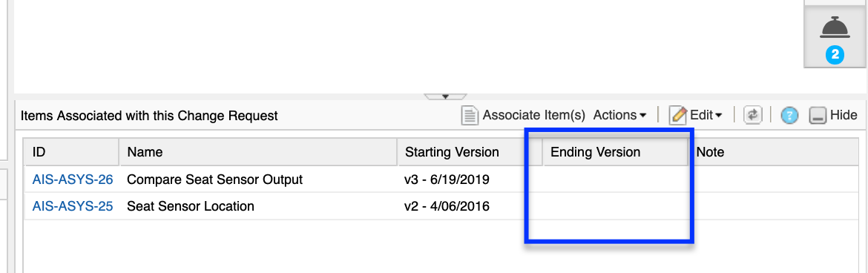Open the blue help question-mark icon
The image size is (868, 273).
click(x=790, y=116)
